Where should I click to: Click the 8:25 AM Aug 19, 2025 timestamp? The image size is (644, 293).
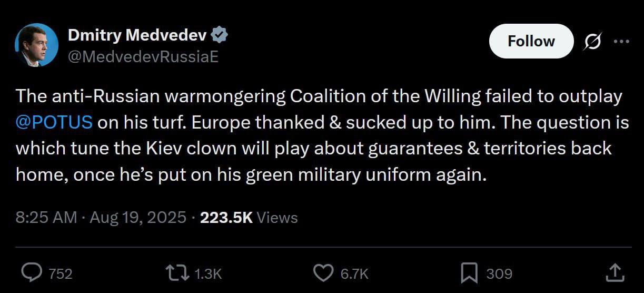101,218
